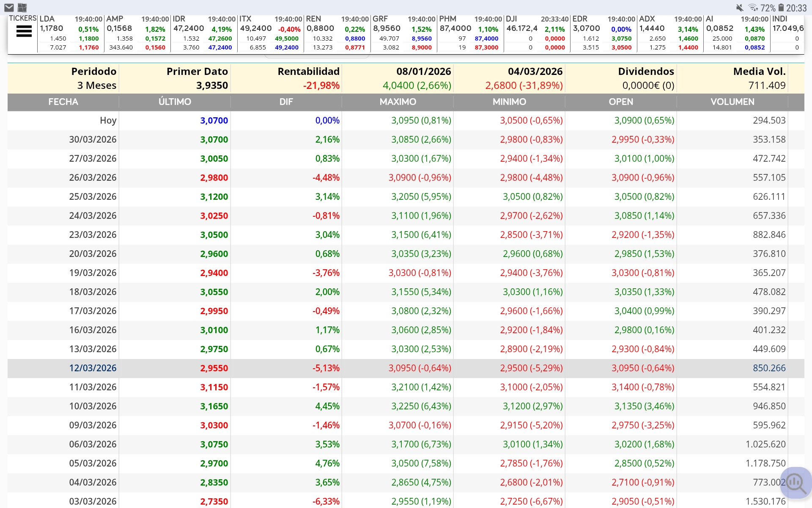Image resolution: width=812 pixels, height=508 pixels.
Task: Select the EDR ticker tile
Action: coord(604,33)
